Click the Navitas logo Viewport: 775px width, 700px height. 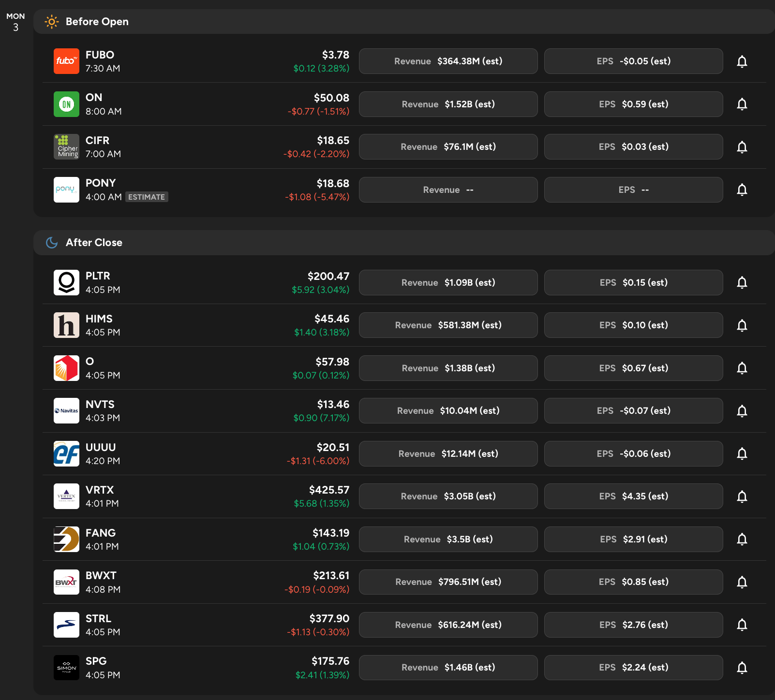coord(66,411)
